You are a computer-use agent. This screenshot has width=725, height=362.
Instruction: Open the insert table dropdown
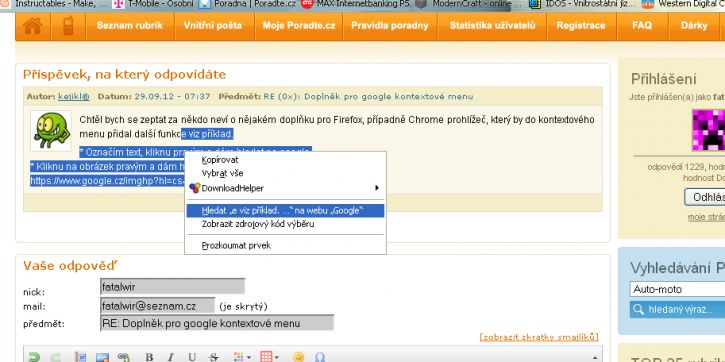[x=270, y=357]
